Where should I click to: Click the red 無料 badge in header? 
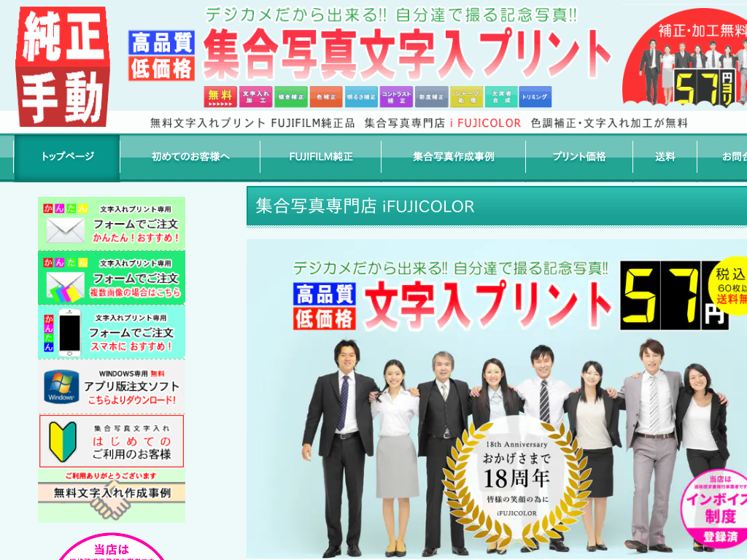(220, 97)
